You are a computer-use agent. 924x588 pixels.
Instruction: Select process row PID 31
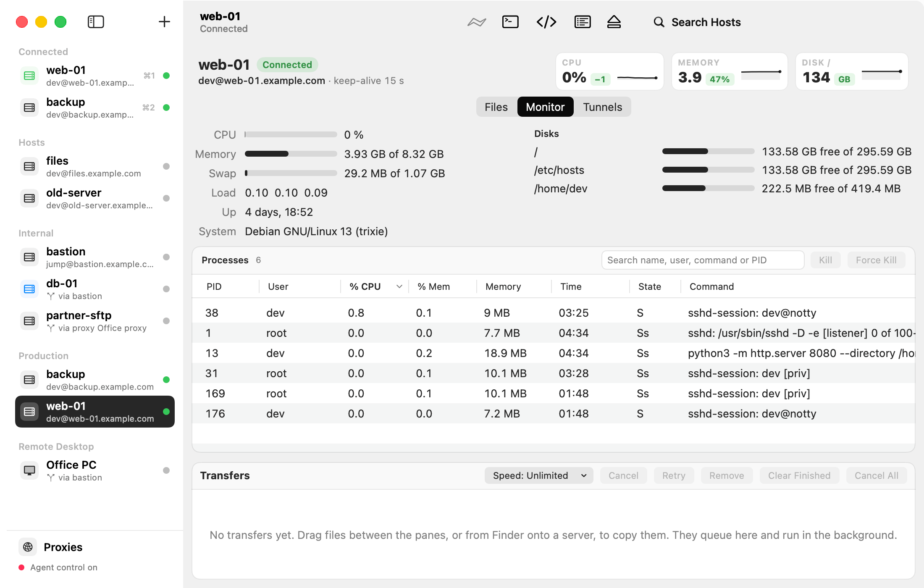click(554, 373)
